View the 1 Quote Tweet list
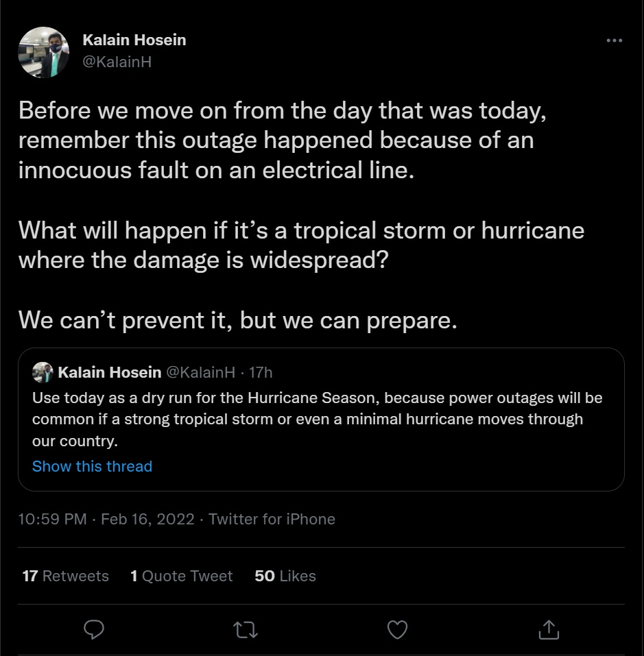This screenshot has width=644, height=656. [x=181, y=576]
